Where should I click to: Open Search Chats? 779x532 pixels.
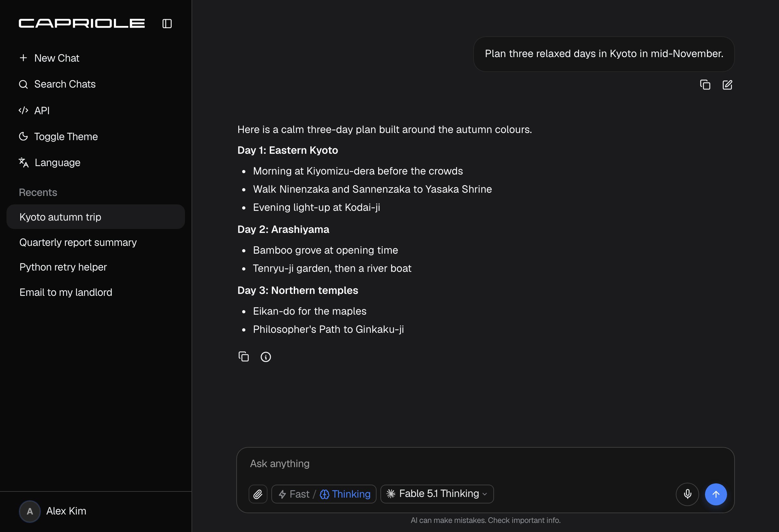point(57,84)
